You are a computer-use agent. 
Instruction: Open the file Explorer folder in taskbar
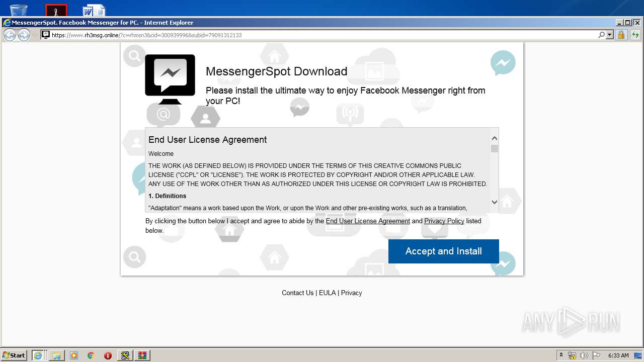pos(57,355)
